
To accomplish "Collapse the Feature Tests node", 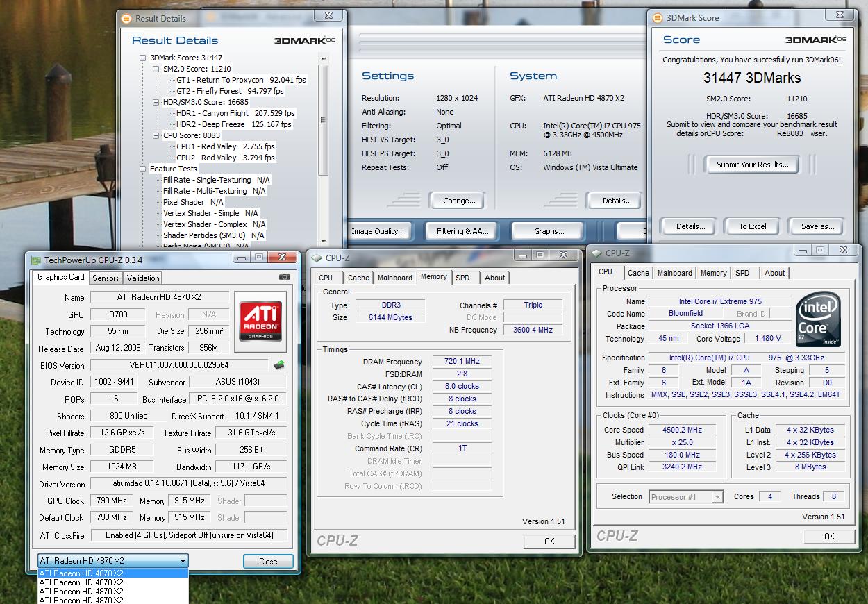I will coord(143,169).
